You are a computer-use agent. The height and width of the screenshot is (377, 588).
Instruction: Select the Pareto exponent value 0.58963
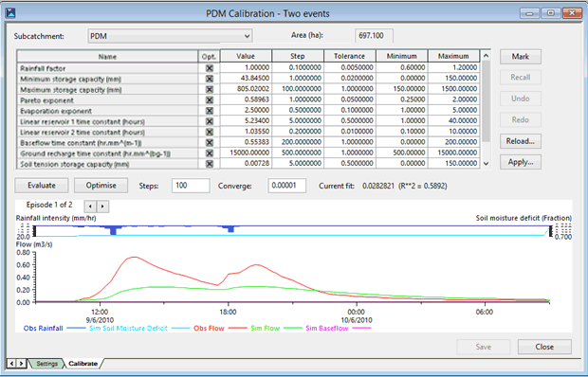pyautogui.click(x=246, y=99)
